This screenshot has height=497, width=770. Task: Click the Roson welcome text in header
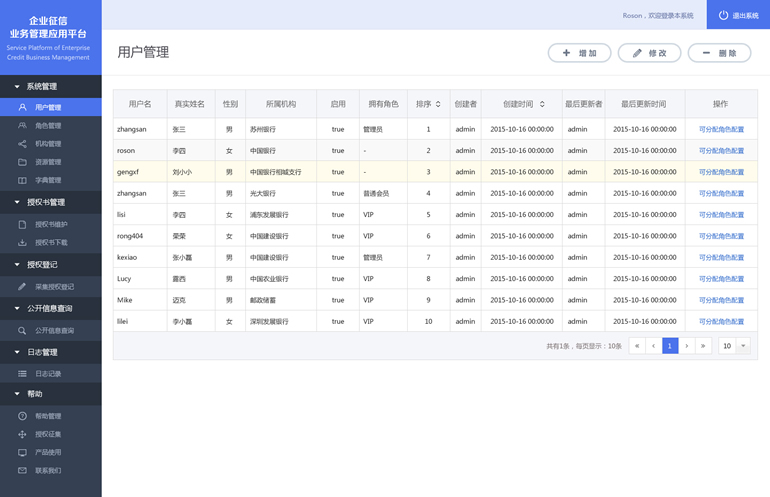pos(658,16)
